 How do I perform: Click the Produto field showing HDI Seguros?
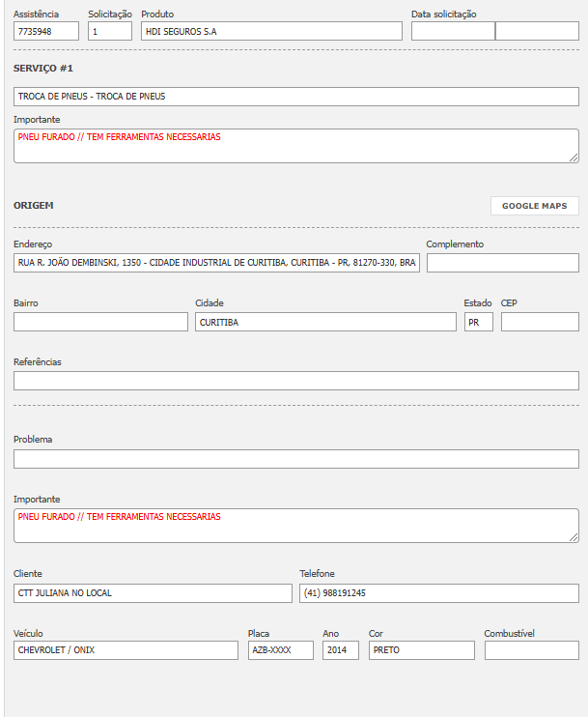[x=270, y=31]
